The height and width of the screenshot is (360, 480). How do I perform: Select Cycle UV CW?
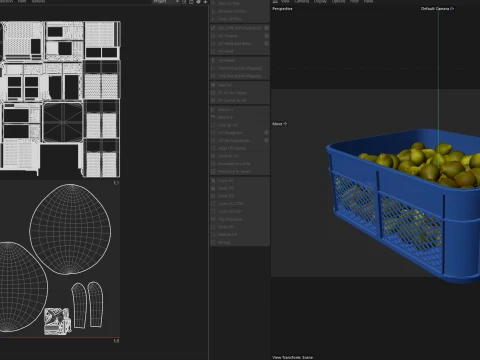[x=240, y=211]
